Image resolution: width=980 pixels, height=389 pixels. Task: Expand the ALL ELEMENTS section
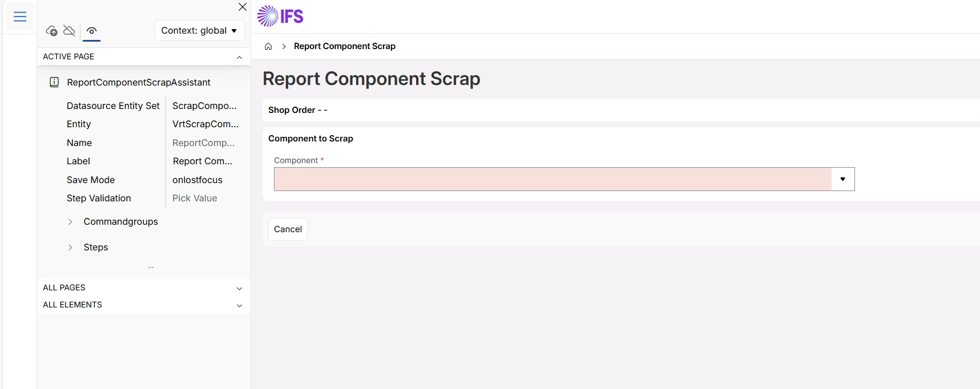tap(239, 305)
